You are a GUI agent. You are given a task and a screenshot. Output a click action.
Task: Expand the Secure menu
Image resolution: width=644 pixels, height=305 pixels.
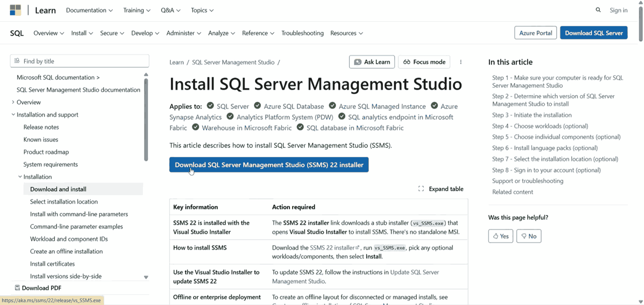tap(112, 33)
